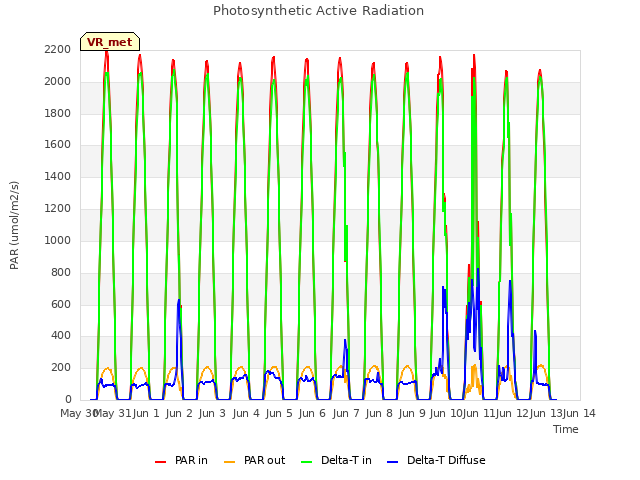Toggle the Delta-T Diffuse legend entry
The image size is (640, 480).
point(436,460)
